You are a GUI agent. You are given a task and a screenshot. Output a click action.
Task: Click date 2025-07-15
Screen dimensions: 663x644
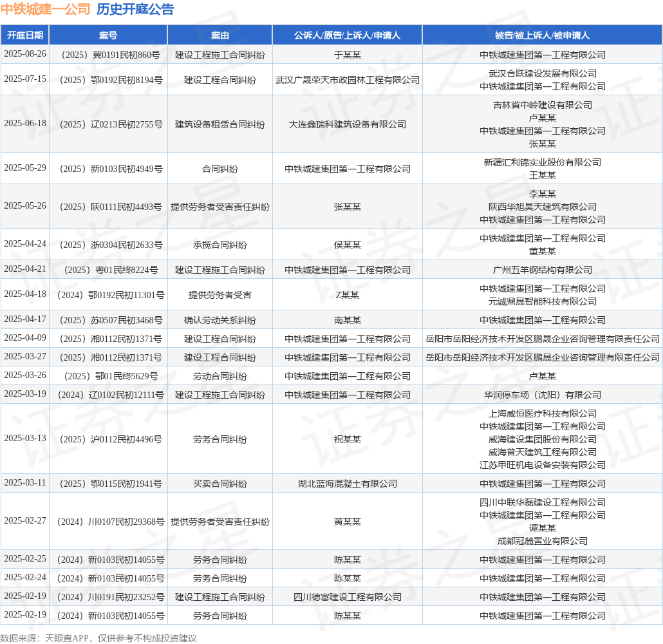pos(25,79)
